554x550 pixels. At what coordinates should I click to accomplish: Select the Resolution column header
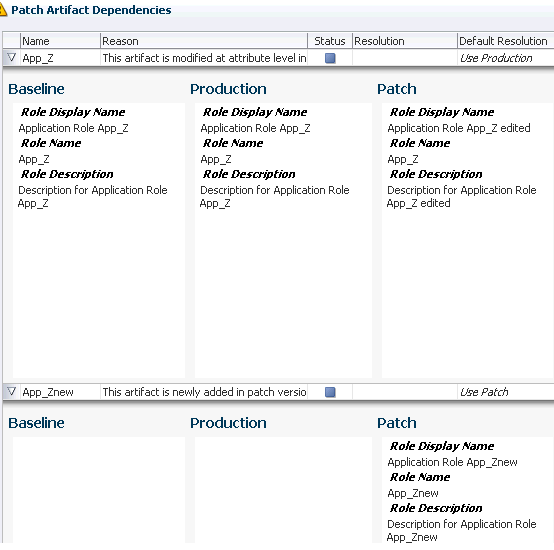tap(405, 41)
